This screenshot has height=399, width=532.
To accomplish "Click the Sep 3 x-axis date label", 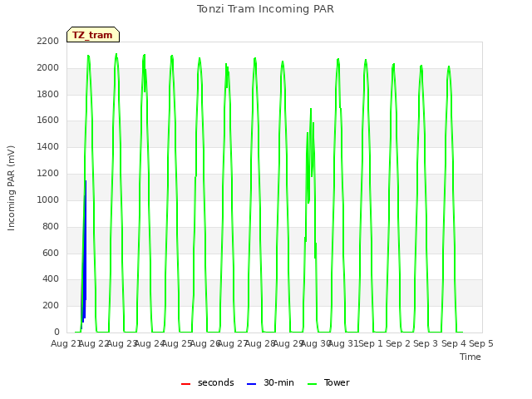I will 426,343.
